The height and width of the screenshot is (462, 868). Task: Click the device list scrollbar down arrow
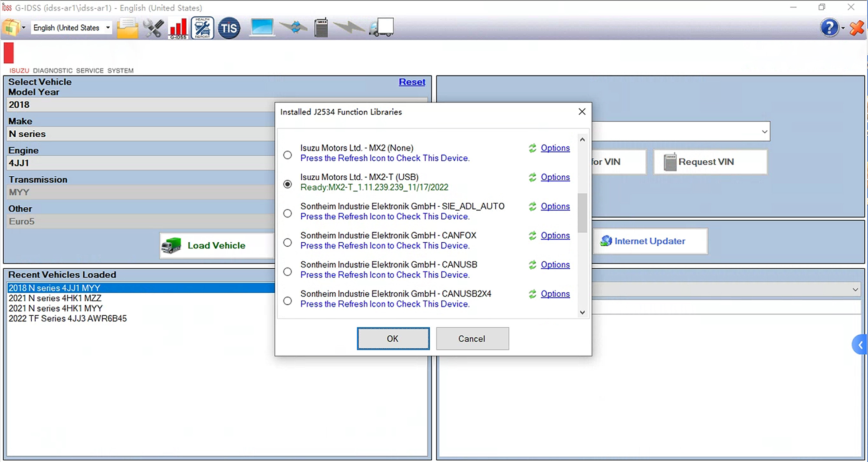[x=582, y=312]
